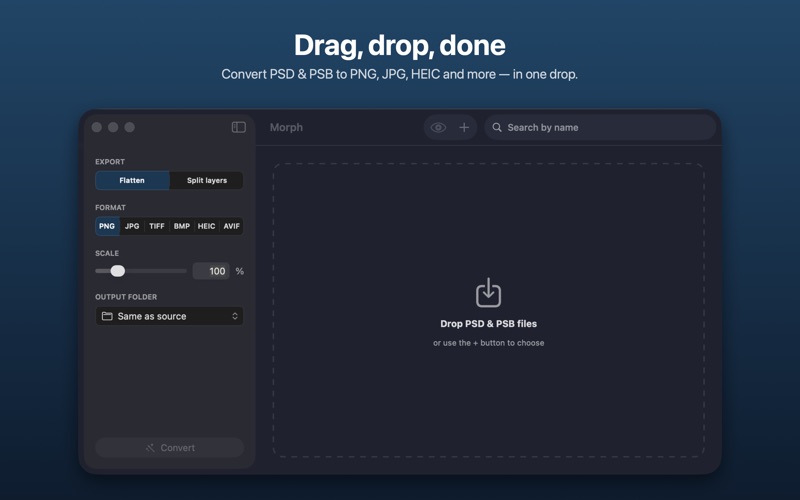This screenshot has height=500, width=800.
Task: Select Flatten export mode
Action: click(x=132, y=180)
